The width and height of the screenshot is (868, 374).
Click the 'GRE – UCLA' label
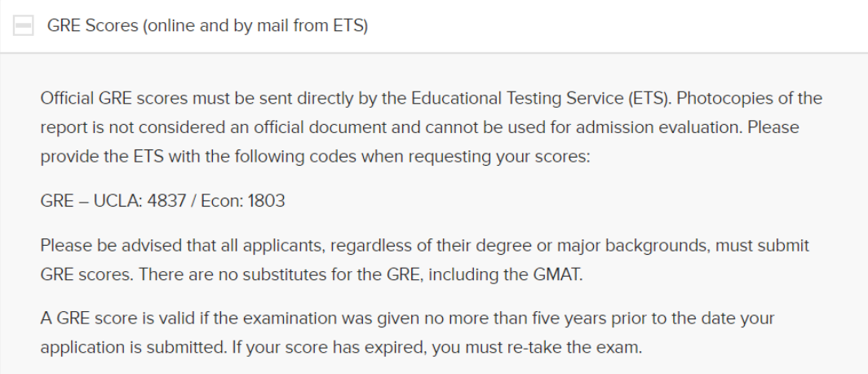91,201
